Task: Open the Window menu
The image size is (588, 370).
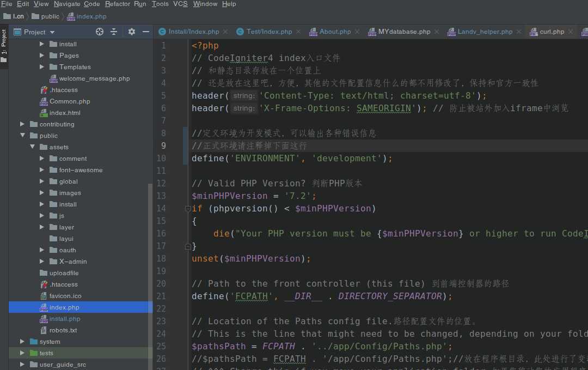Action: click(205, 4)
